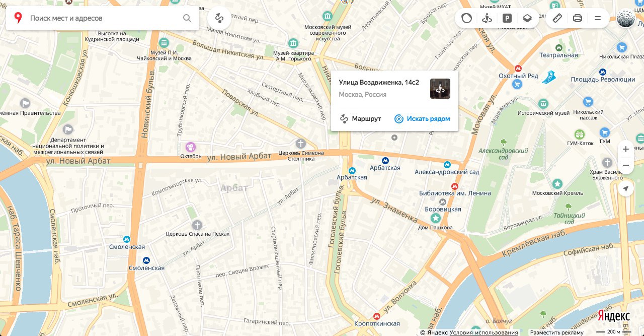644x336 pixels.
Task: Open the map layers selector
Action: pyautogui.click(x=527, y=19)
